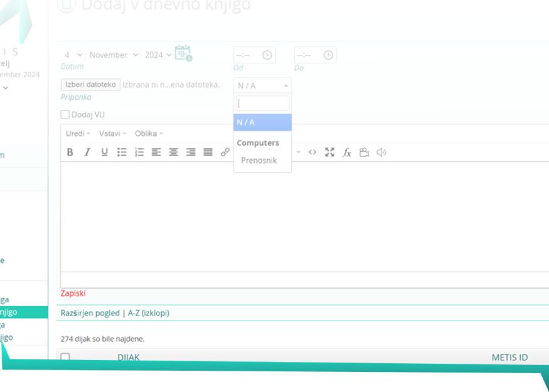Viewport: 549px width, 392px height.
Task: Click the Izberi datoteko button
Action: (90, 85)
